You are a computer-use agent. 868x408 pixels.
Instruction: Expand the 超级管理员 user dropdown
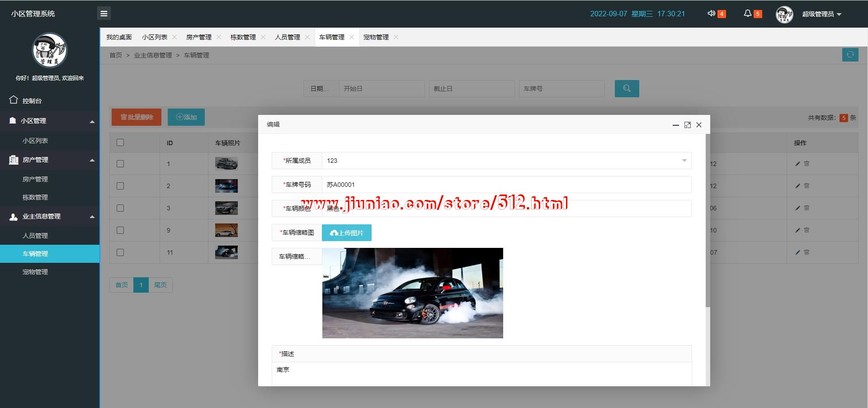point(821,14)
